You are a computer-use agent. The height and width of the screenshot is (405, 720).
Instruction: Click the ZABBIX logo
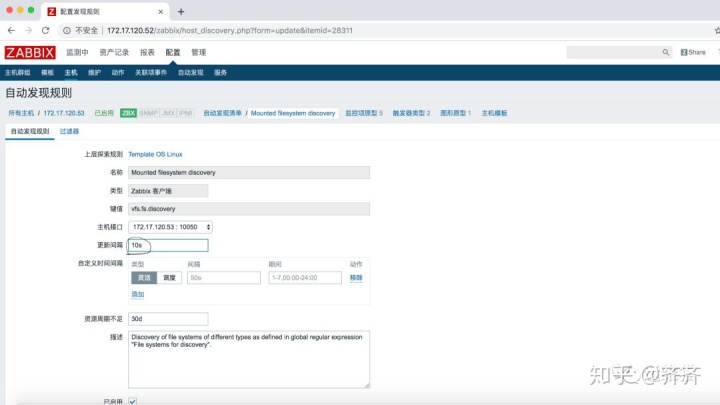coord(30,52)
